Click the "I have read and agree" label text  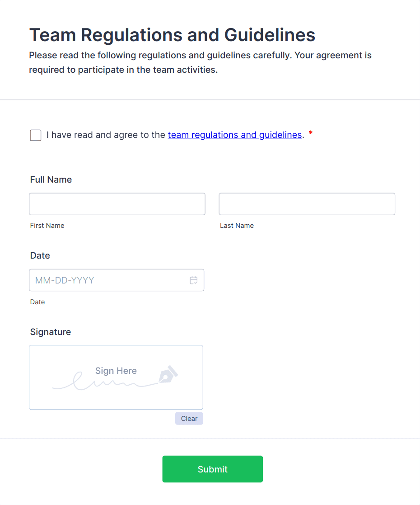107,135
